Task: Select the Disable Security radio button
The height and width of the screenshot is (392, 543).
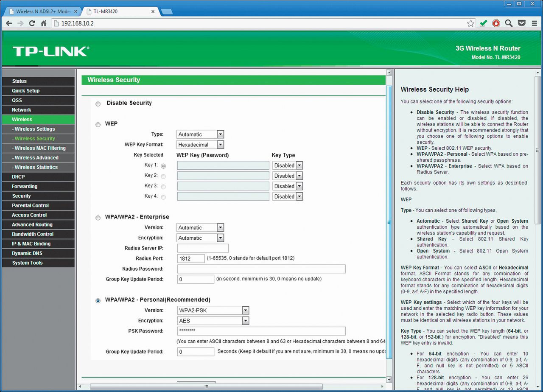Action: coord(98,104)
